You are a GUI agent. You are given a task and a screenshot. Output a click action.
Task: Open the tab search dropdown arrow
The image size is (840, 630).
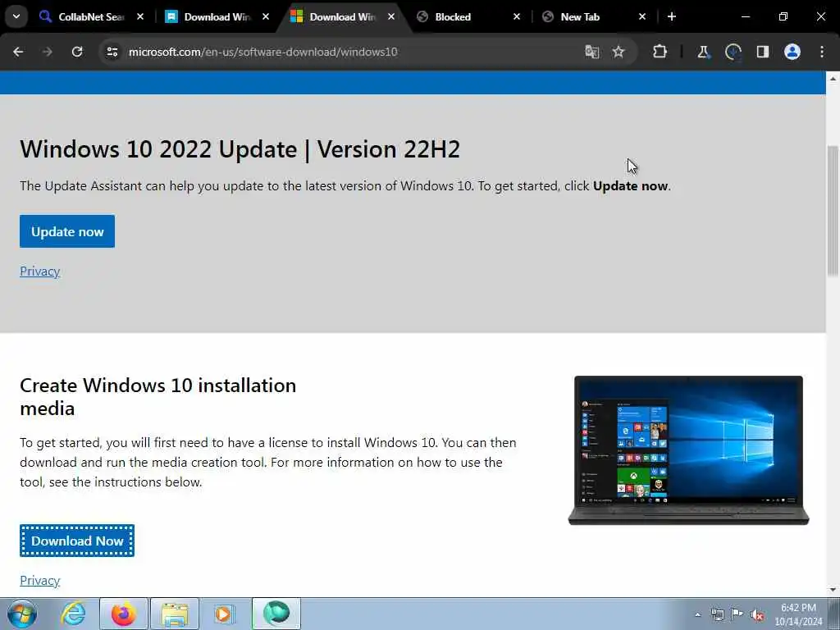point(16,16)
